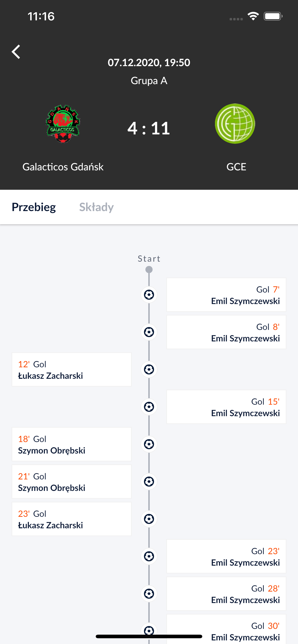Tap the Wi-Fi status icon
The height and width of the screenshot is (644, 298).
(253, 16)
